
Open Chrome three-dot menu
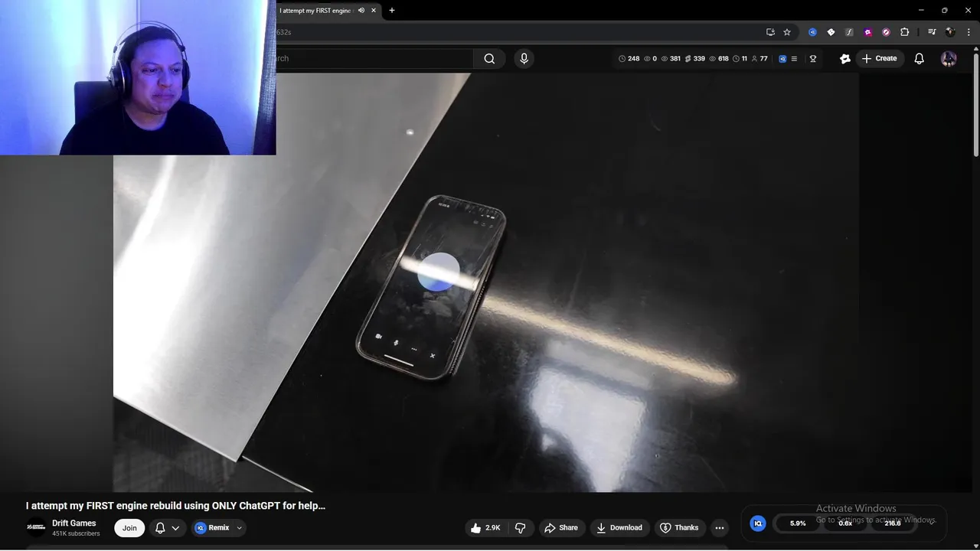(969, 32)
